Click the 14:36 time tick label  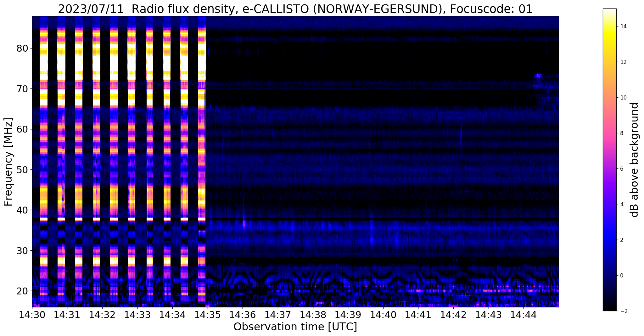243,315
